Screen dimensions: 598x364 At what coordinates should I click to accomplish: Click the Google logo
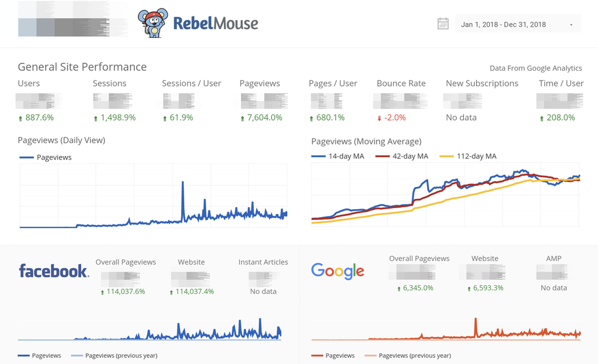pos(337,271)
